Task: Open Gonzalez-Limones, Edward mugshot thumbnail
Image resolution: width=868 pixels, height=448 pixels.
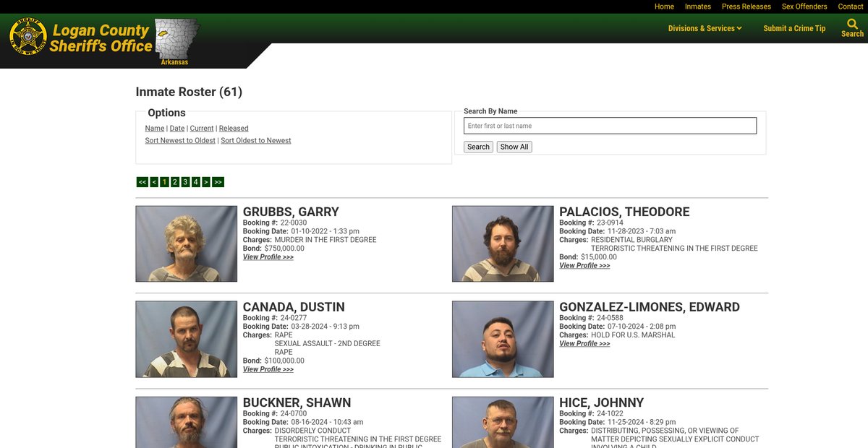Action: pyautogui.click(x=503, y=340)
